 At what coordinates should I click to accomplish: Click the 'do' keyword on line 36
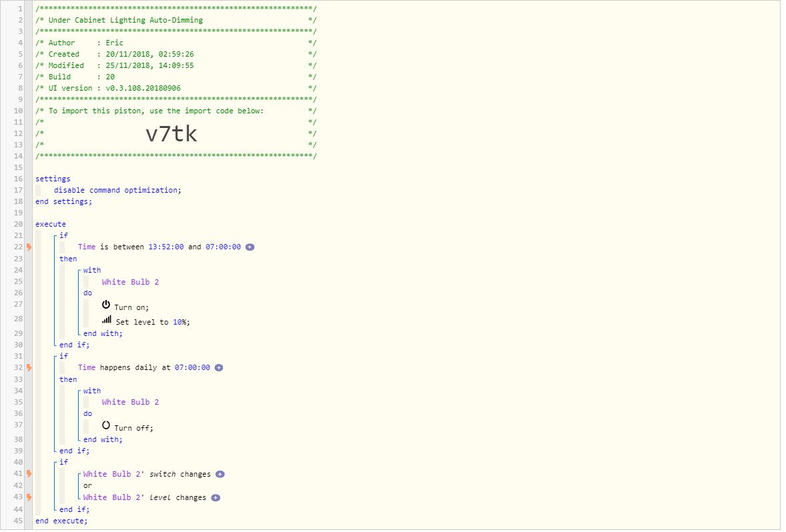coord(87,414)
